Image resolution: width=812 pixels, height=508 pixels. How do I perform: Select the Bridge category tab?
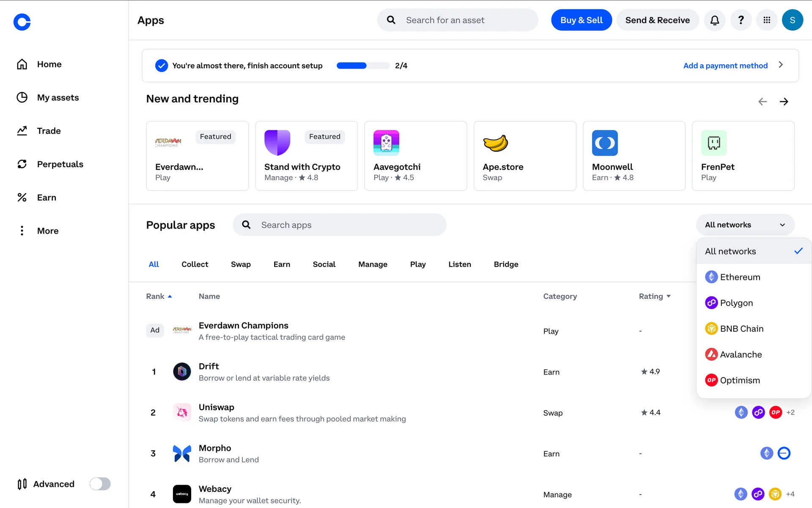tap(506, 264)
